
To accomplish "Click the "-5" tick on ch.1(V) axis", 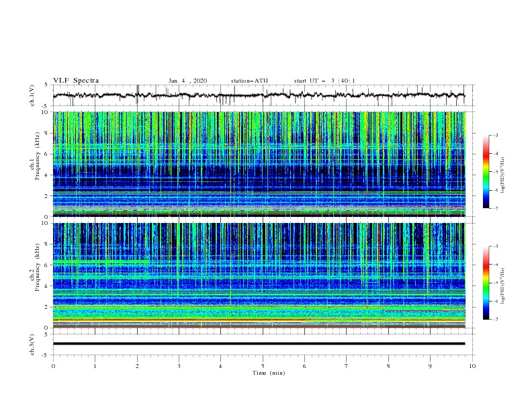I will (x=46, y=106).
